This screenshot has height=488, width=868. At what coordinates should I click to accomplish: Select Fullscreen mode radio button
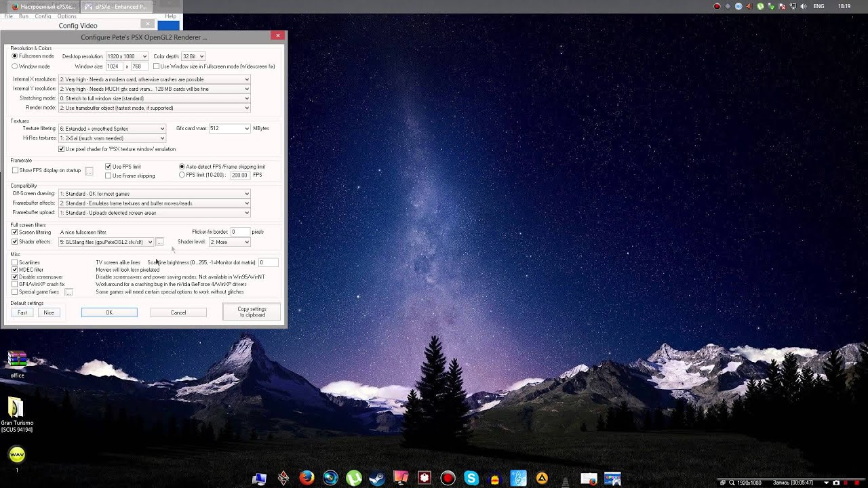pyautogui.click(x=15, y=56)
